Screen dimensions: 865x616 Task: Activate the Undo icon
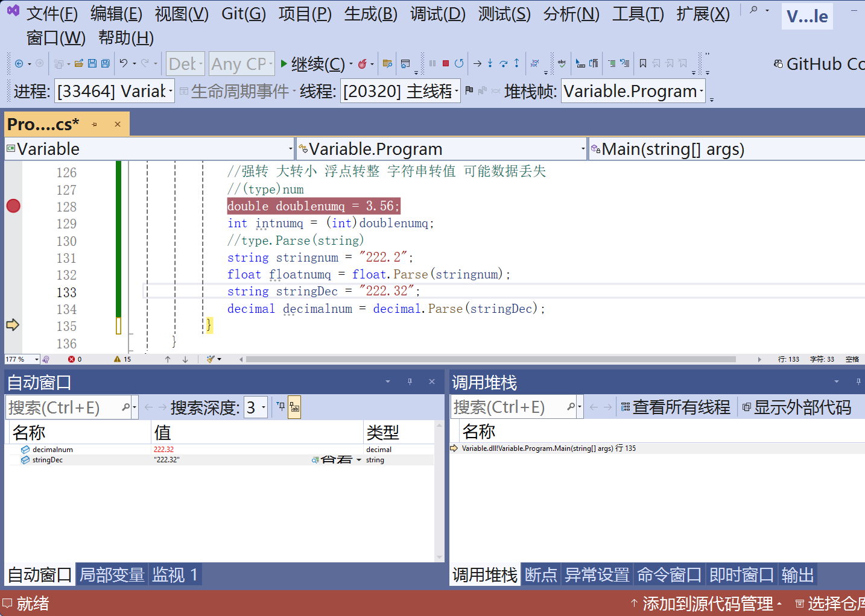click(x=124, y=63)
